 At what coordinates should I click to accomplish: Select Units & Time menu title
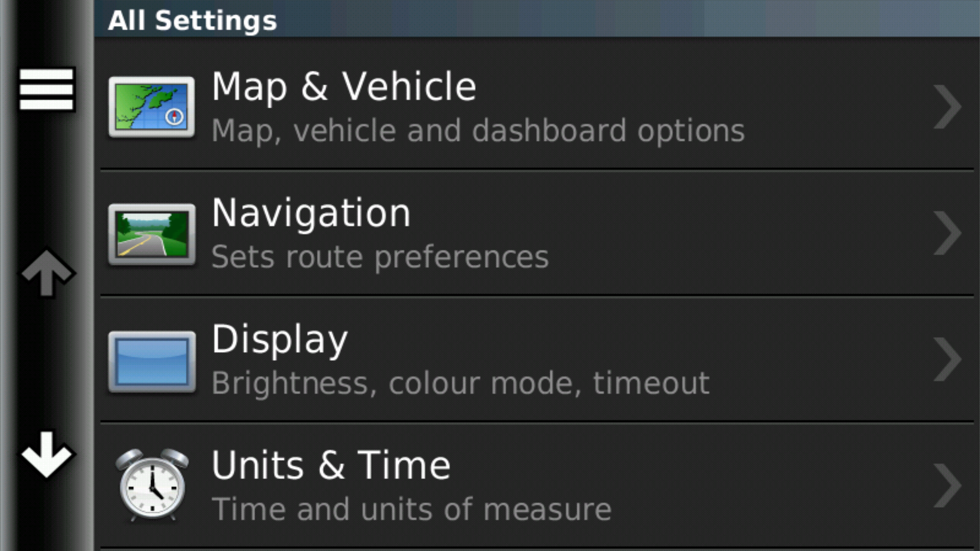coord(331,465)
